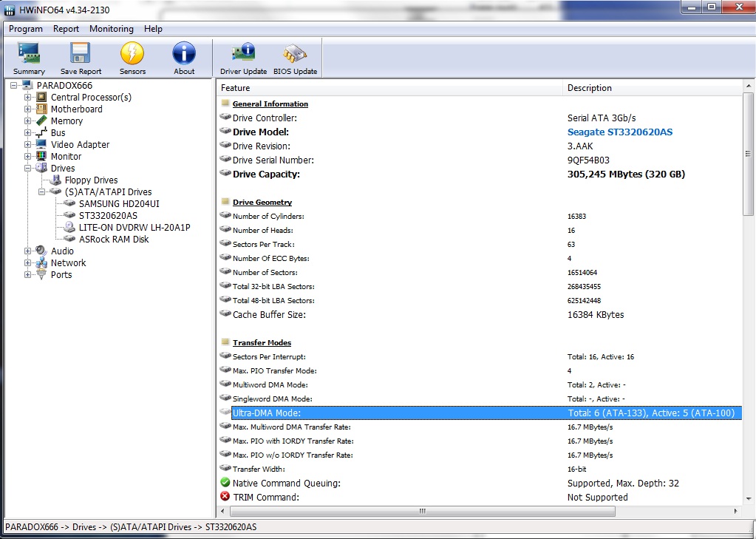Screen dimensions: 756x539
Task: Select the Drive Serial Number row
Action: [480, 160]
